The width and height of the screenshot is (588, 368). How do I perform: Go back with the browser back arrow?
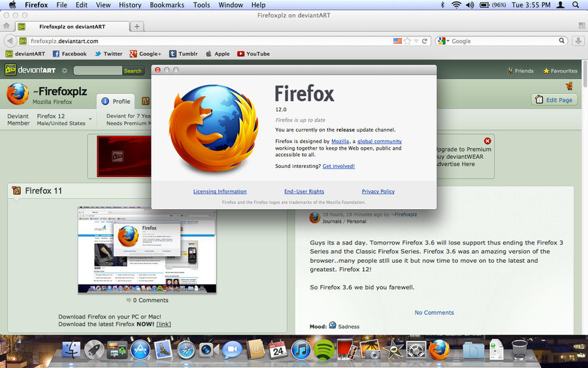click(x=10, y=41)
